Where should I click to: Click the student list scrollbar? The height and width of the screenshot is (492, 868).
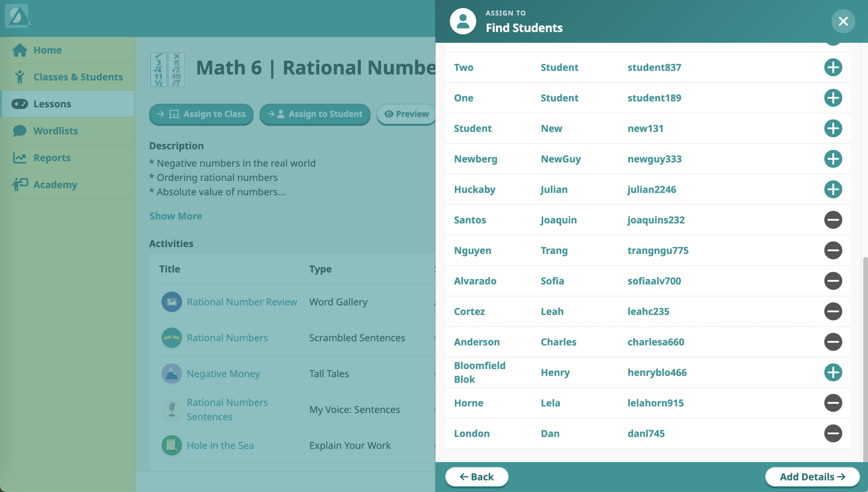865,359
